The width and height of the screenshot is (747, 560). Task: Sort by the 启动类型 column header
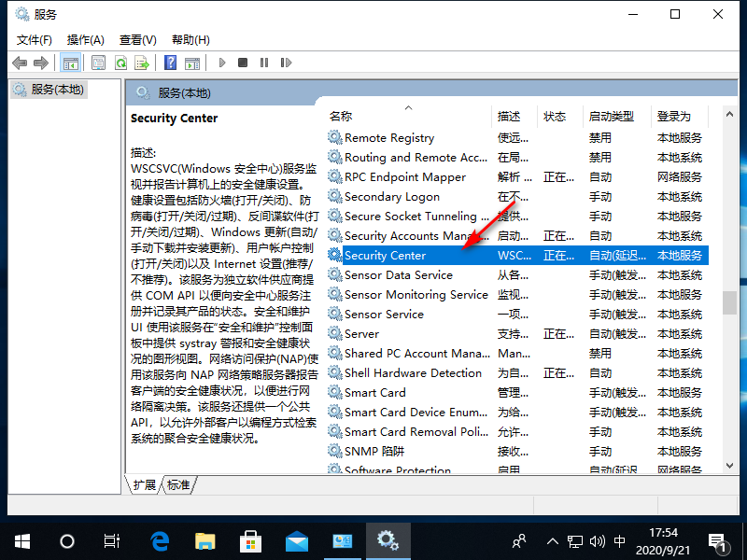click(x=611, y=117)
